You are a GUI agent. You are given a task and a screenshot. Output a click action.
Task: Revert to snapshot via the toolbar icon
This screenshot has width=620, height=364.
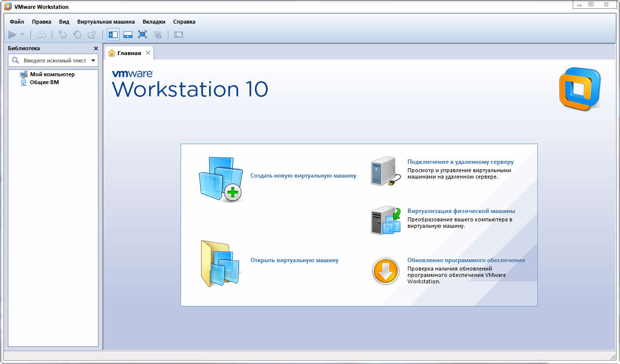pyautogui.click(x=77, y=34)
